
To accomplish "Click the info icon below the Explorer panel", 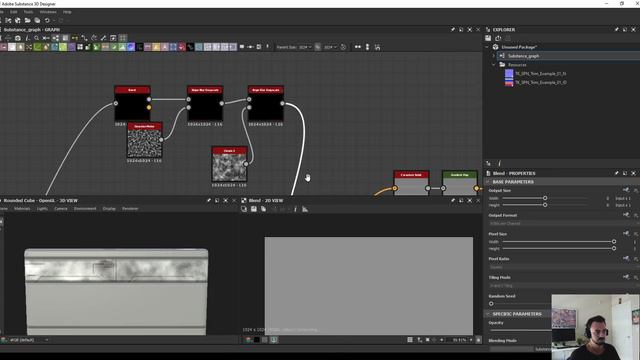I will [499, 163].
